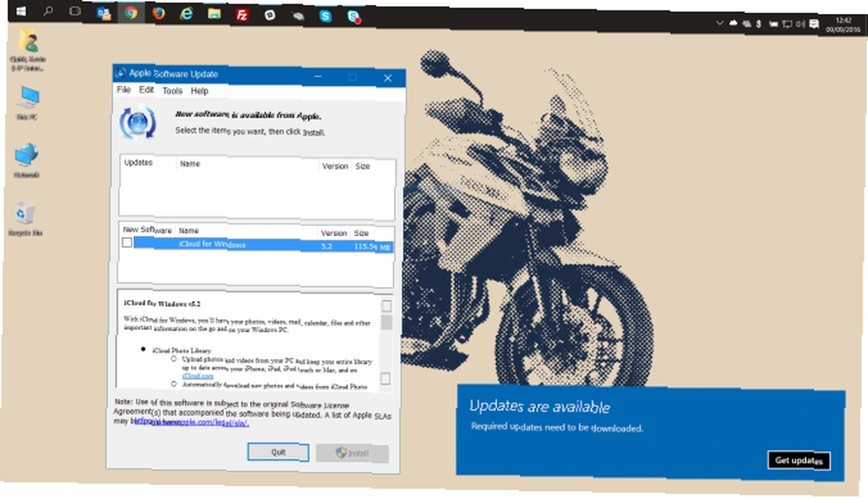Image resolution: width=868 pixels, height=499 pixels.
Task: Launch Outlook from the taskbar
Action: (x=103, y=12)
